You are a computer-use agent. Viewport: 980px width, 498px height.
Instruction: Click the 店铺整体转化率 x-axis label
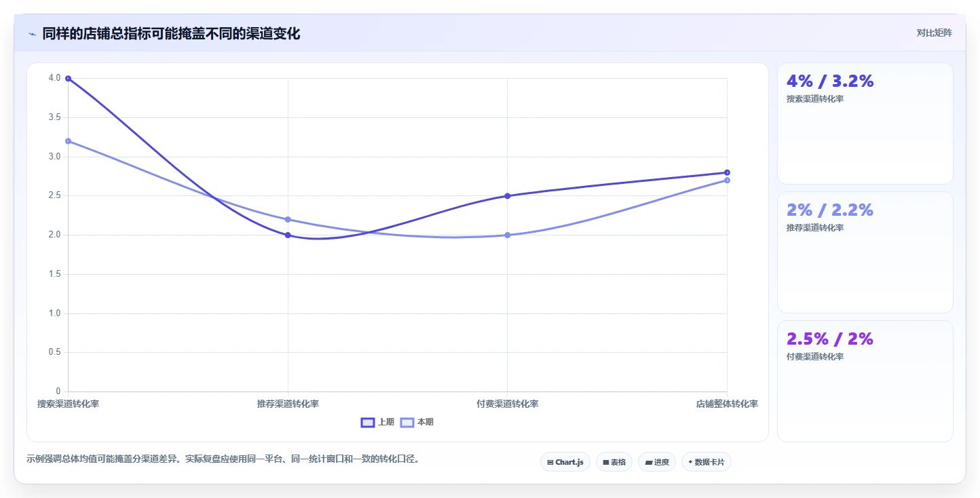pyautogui.click(x=727, y=404)
